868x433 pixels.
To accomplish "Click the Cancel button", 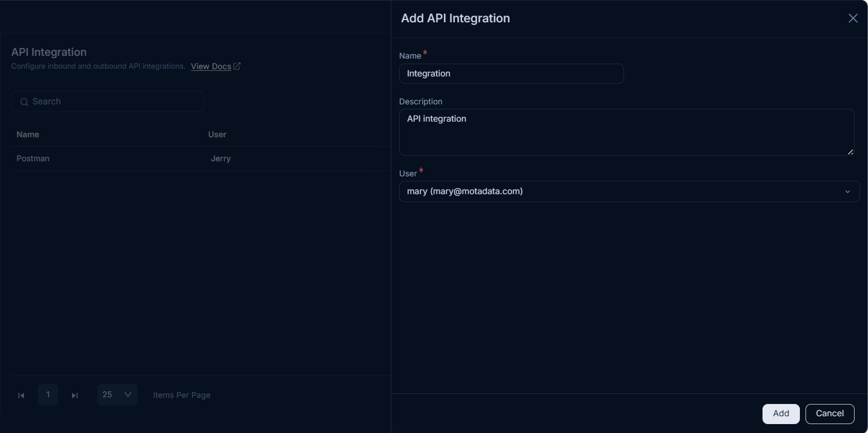I will coord(829,413).
